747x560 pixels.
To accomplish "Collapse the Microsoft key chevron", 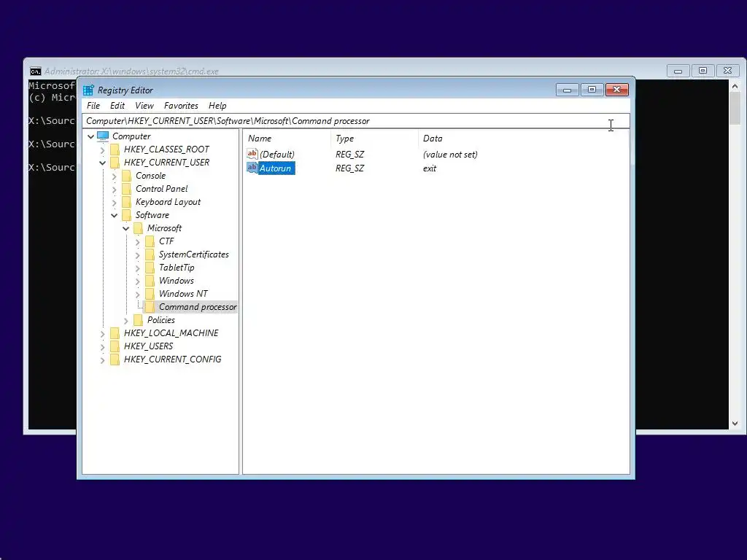I will point(125,228).
